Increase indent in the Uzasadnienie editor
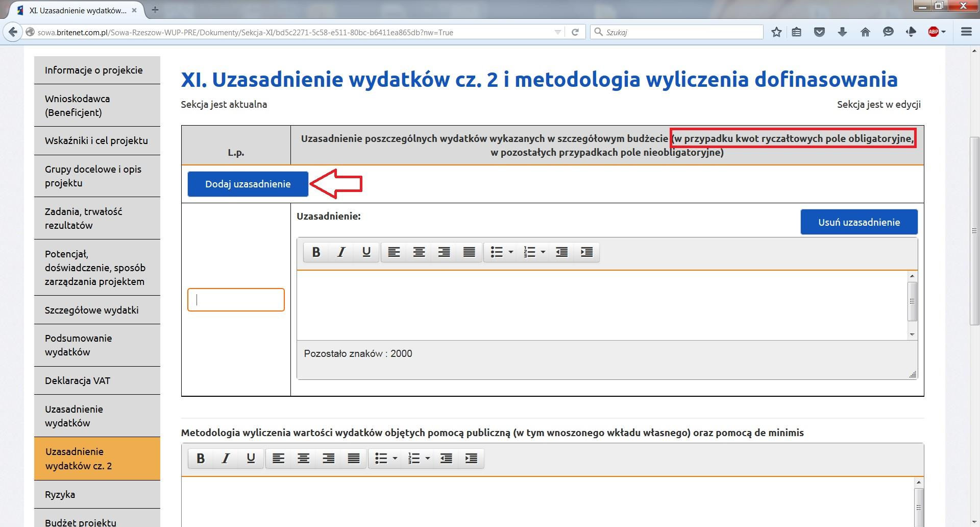 [587, 252]
